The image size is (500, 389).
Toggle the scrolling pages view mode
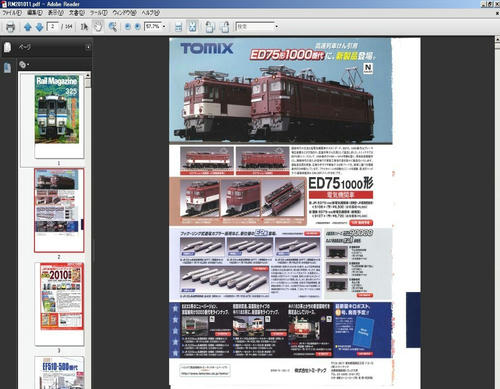(x=179, y=27)
